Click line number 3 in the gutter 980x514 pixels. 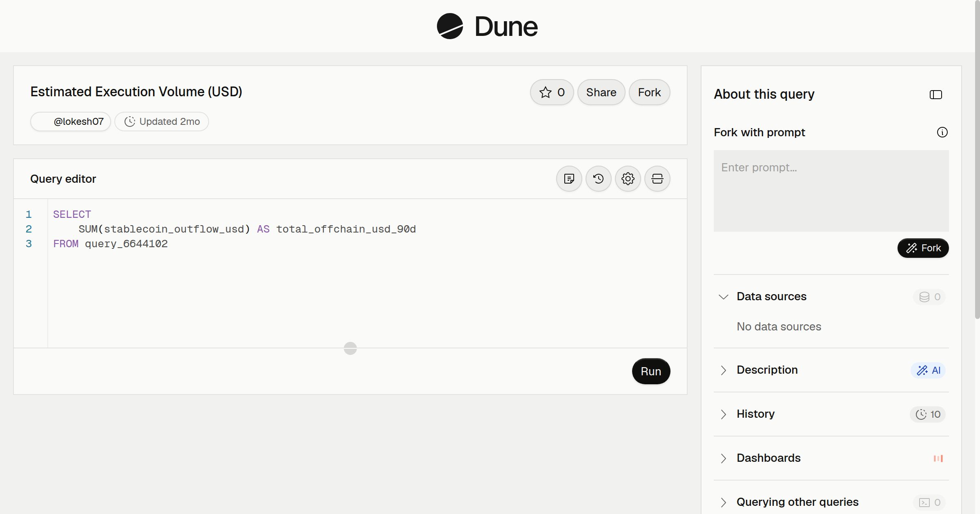[29, 244]
